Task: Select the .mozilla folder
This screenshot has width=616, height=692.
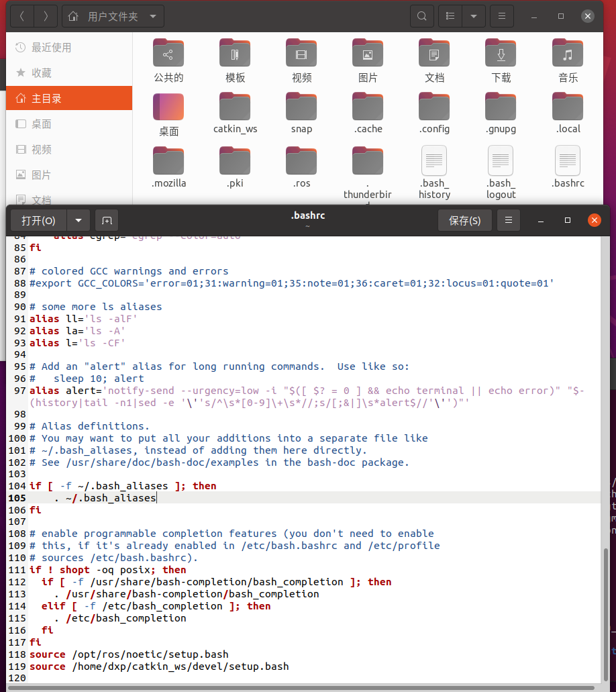Action: 168,161
